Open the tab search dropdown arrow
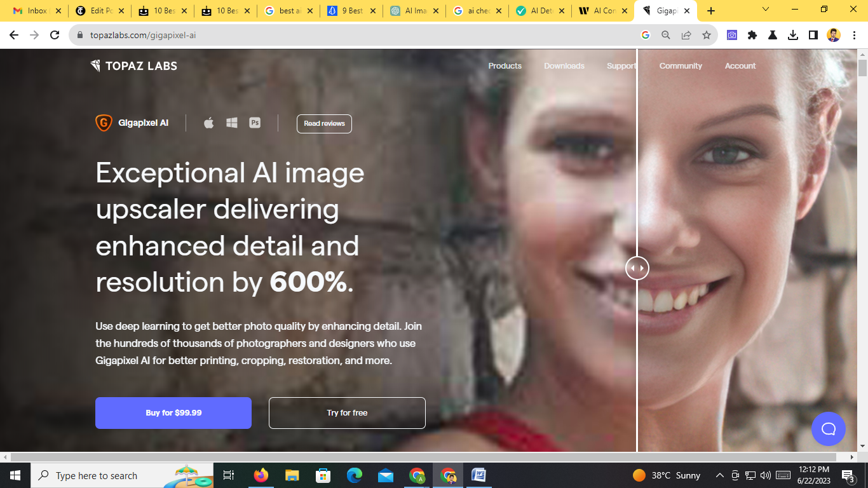868x488 pixels. (765, 10)
